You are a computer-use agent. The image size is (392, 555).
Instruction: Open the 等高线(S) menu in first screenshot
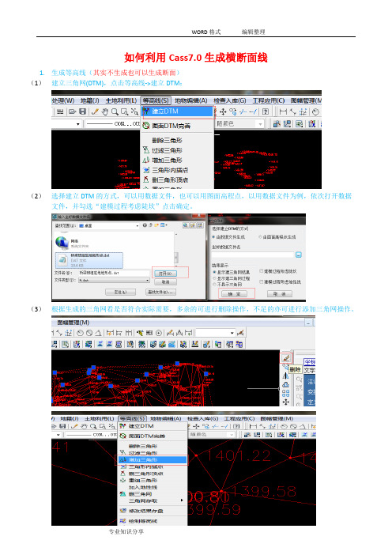156,100
